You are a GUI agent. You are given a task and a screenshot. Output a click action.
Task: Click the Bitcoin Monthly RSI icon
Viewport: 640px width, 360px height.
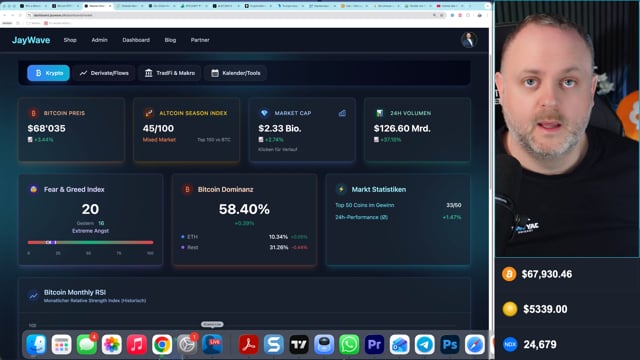(x=33, y=296)
